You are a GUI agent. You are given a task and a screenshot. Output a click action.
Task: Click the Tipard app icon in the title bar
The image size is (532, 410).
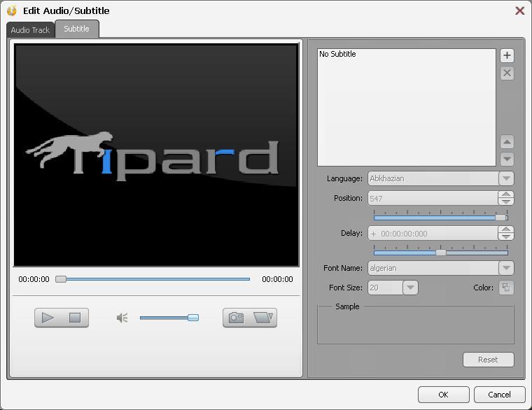pos(12,10)
